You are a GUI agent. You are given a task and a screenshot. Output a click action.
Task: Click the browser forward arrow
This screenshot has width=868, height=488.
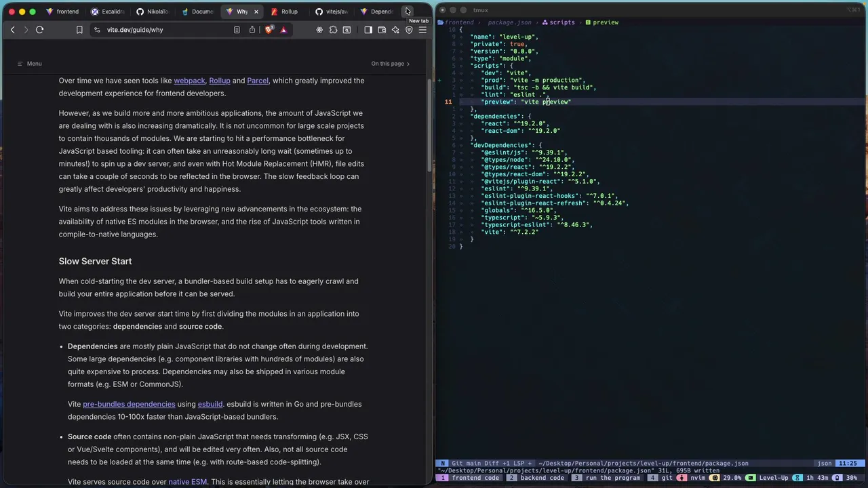pyautogui.click(x=26, y=30)
